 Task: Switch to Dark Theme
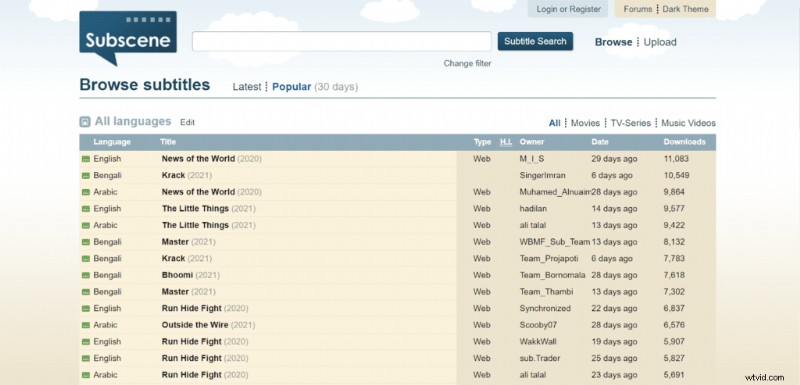click(685, 9)
